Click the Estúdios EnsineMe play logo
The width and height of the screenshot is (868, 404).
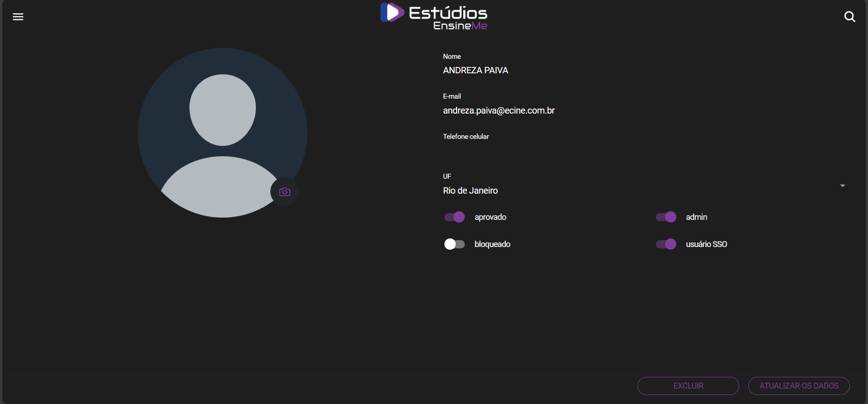click(392, 13)
